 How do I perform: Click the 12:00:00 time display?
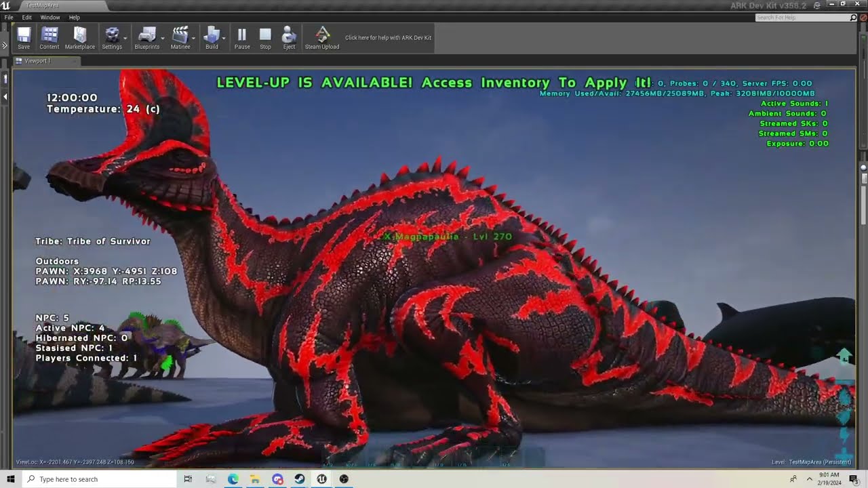point(72,98)
